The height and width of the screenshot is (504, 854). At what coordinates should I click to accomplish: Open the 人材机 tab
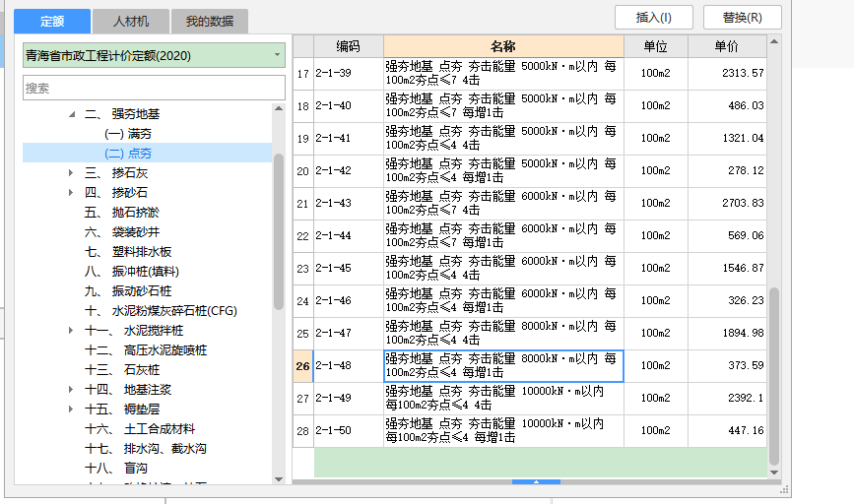tap(131, 22)
